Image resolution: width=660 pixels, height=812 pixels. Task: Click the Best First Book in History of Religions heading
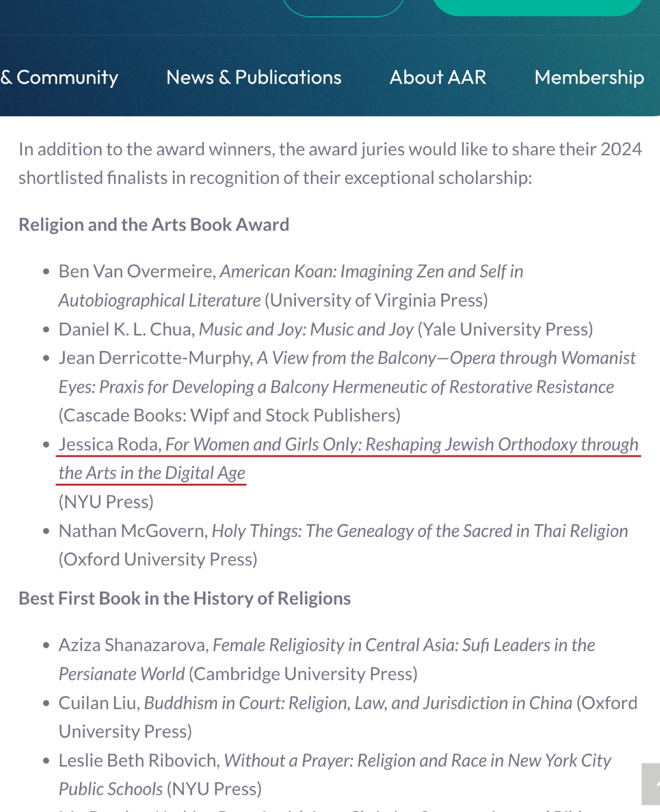tap(185, 599)
